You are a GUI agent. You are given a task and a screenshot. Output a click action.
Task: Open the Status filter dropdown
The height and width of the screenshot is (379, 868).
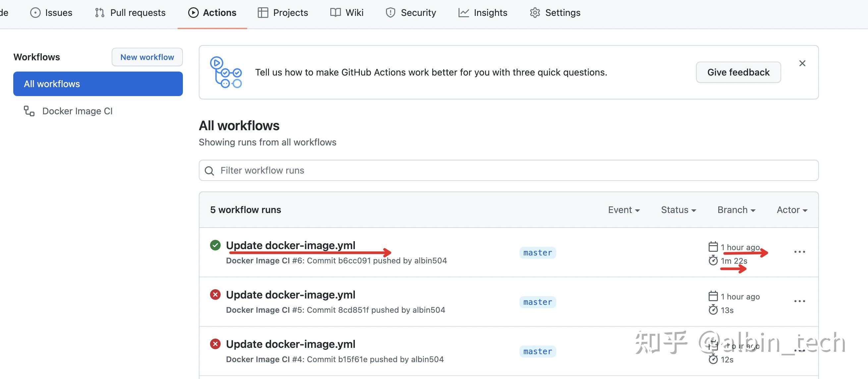(x=678, y=210)
